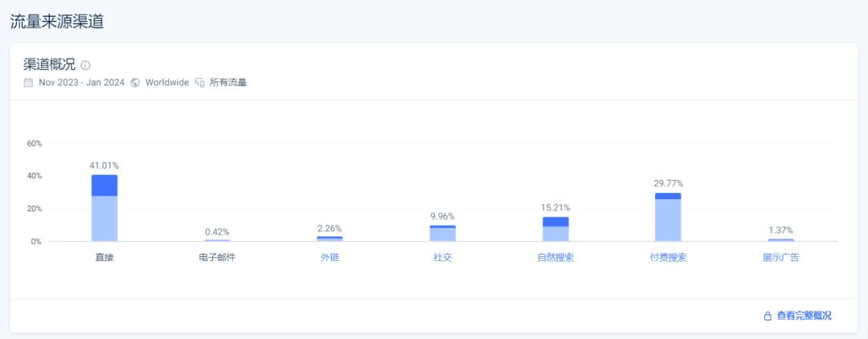Click the globe icon beside Worldwide

134,83
